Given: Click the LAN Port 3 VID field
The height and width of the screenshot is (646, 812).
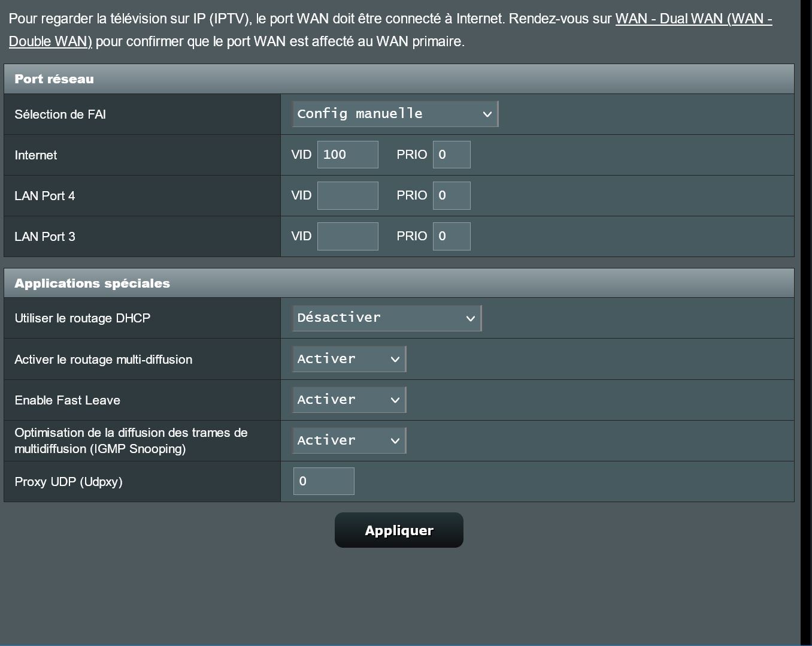Looking at the screenshot, I should [347, 236].
